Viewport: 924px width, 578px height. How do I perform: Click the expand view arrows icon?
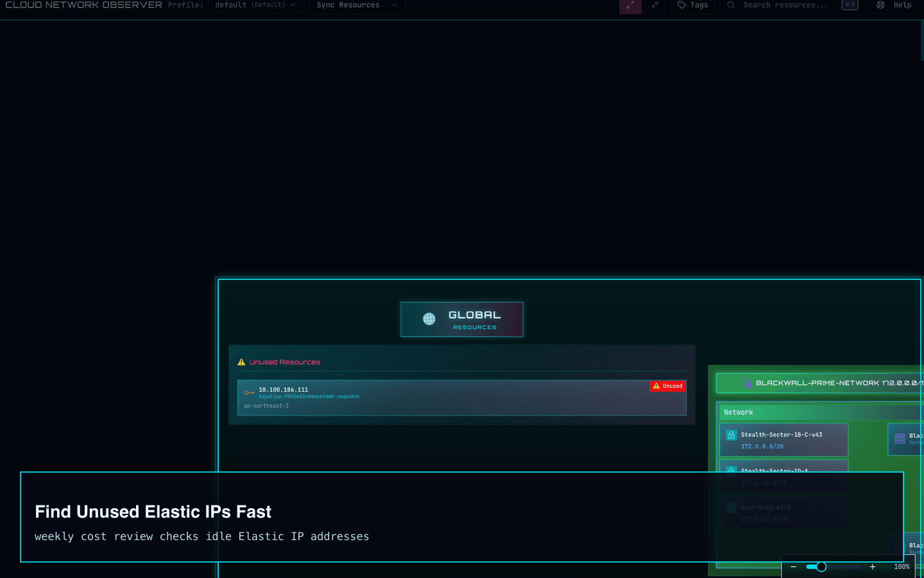[x=630, y=5]
